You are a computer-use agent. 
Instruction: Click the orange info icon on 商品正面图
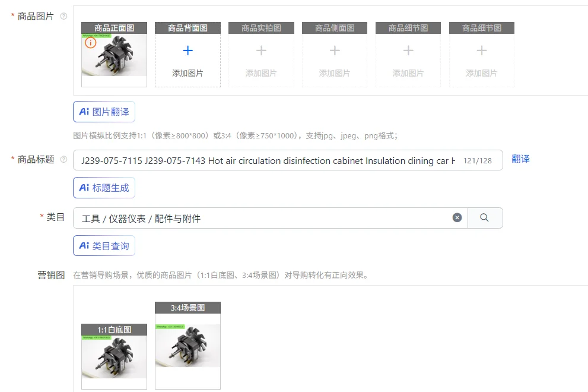point(90,43)
